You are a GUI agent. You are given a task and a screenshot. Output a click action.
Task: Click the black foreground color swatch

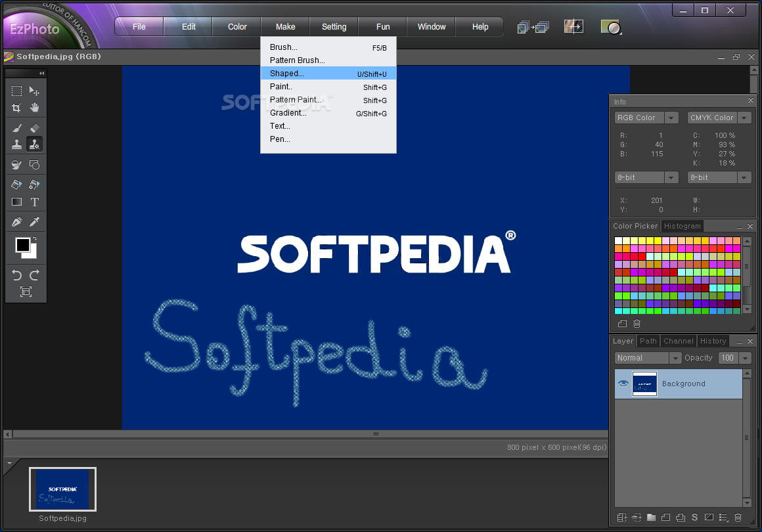click(22, 245)
